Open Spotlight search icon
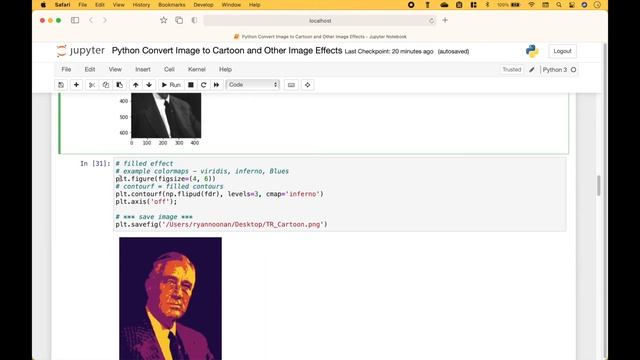 [x=559, y=5]
